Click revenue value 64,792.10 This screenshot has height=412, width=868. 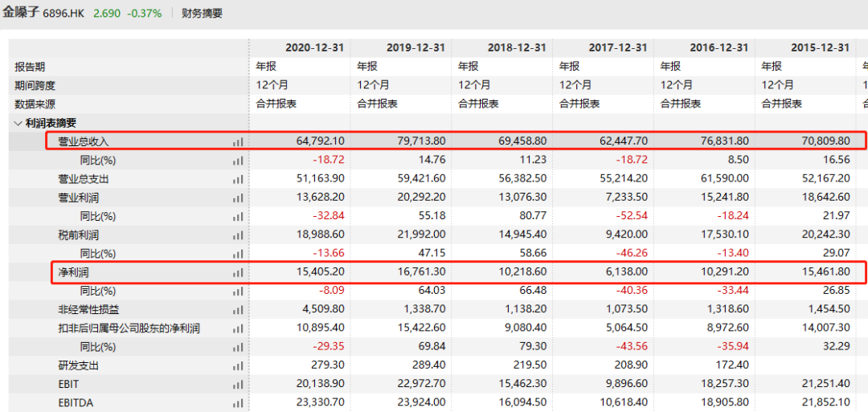pos(320,141)
